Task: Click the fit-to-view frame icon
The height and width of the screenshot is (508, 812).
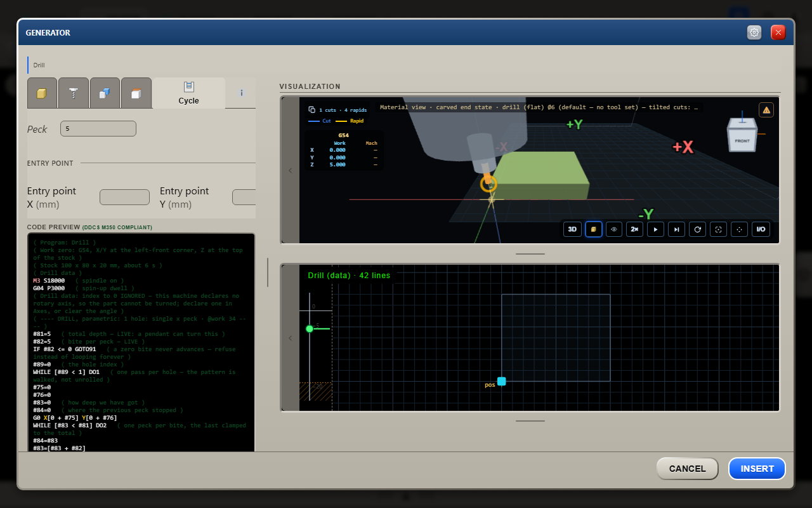Action: (719, 229)
